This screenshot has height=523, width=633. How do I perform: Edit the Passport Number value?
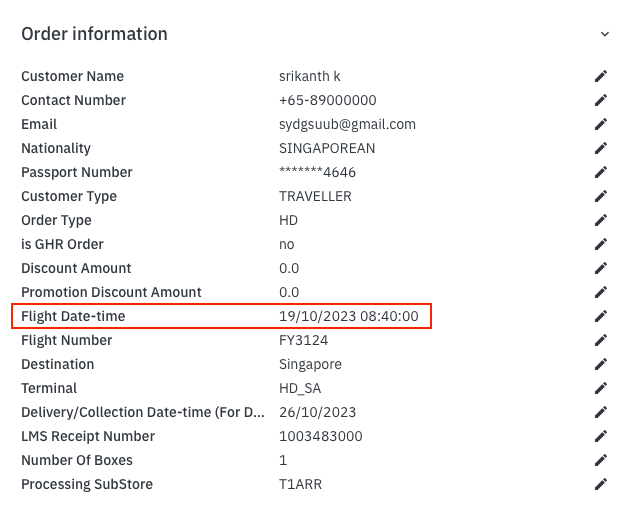[x=601, y=172]
